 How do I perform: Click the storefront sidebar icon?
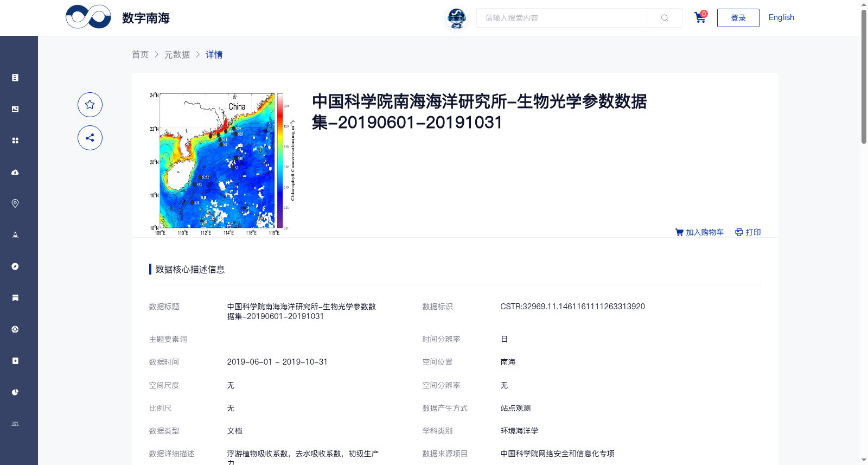pyautogui.click(x=15, y=298)
